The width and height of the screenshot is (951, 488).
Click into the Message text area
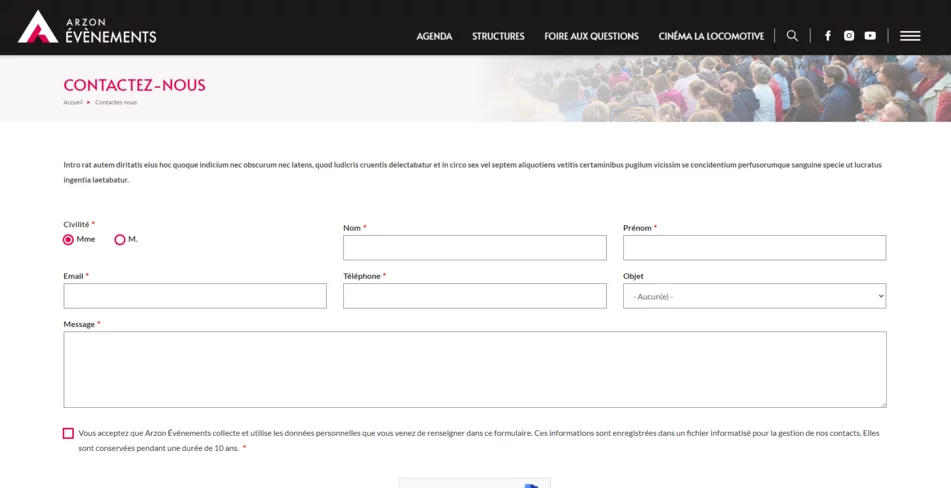474,370
